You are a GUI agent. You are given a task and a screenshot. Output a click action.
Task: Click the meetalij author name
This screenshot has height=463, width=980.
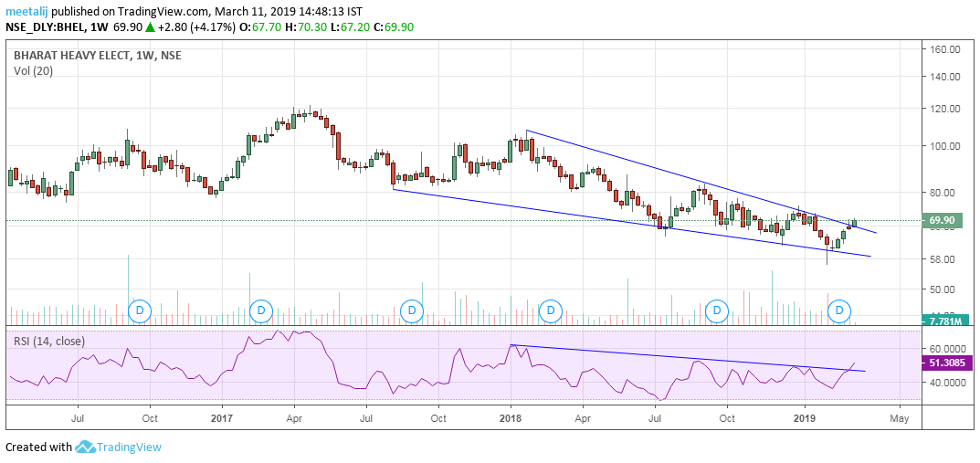tap(26, 11)
